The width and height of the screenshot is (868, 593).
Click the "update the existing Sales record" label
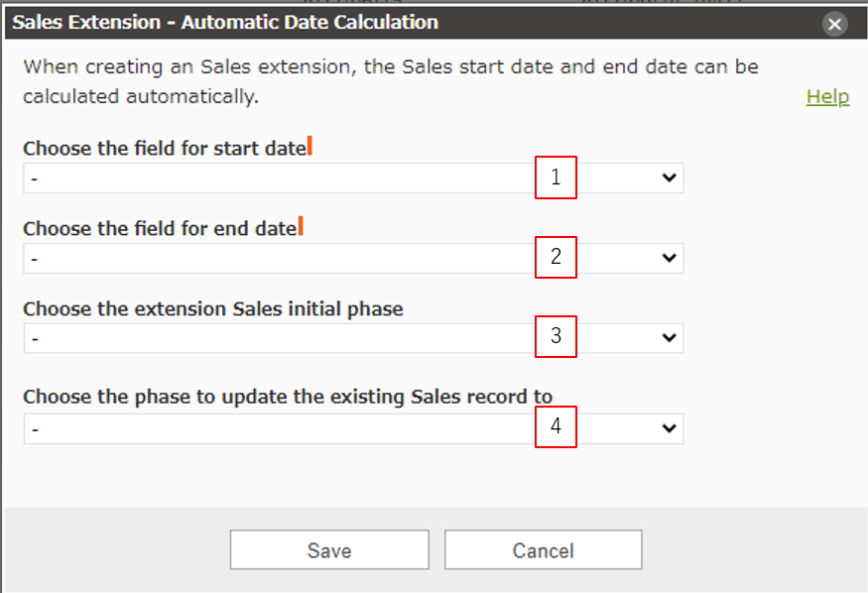(287, 397)
